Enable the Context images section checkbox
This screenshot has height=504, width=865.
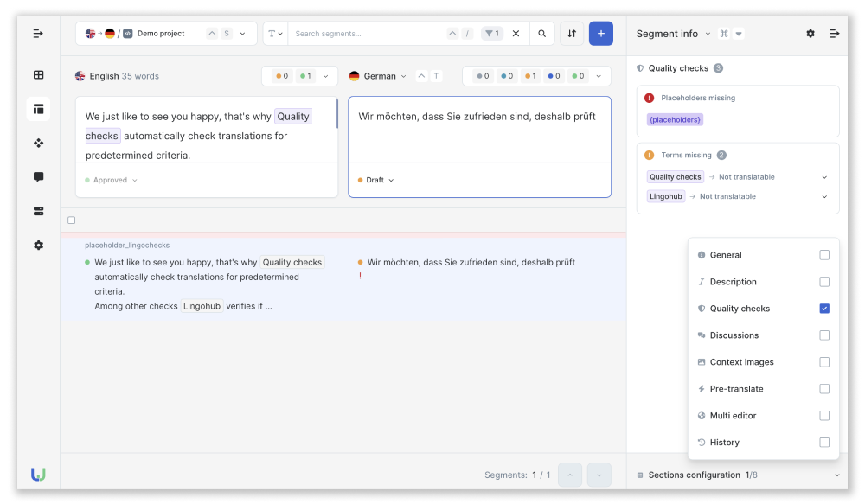[824, 362]
